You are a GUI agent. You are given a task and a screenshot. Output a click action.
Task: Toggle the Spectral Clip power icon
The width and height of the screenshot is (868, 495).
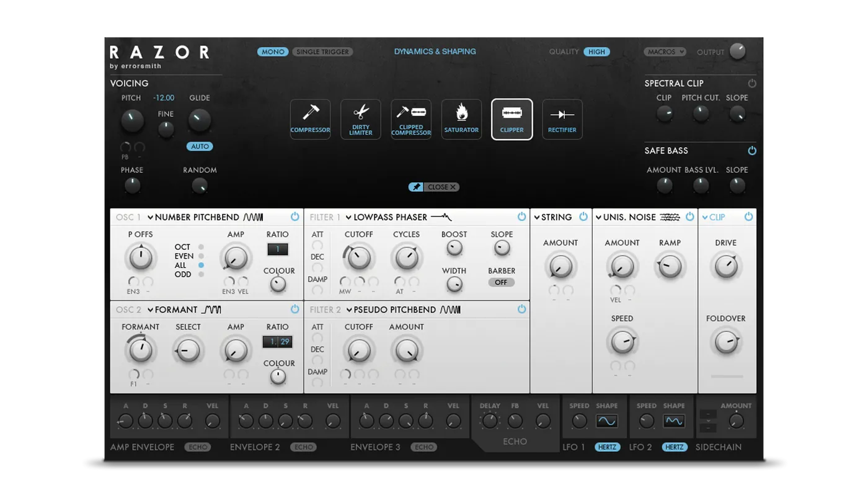pyautogui.click(x=752, y=83)
